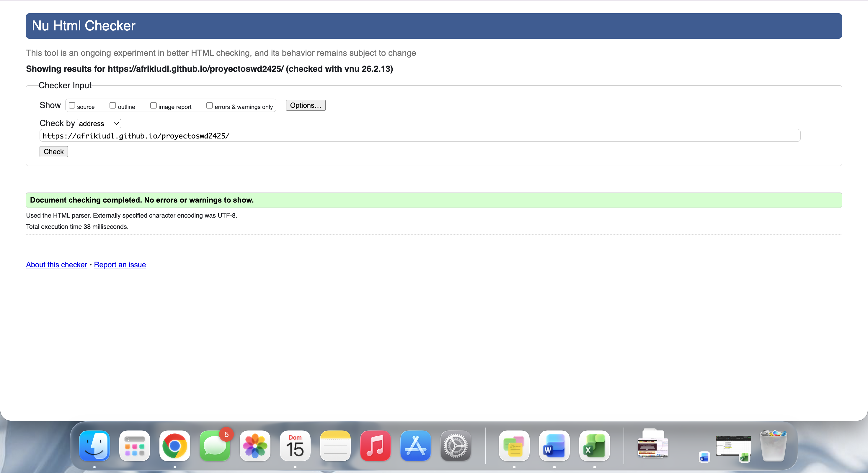Open Microsoft Excel from dock
Image resolution: width=868 pixels, height=473 pixels.
pyautogui.click(x=594, y=446)
